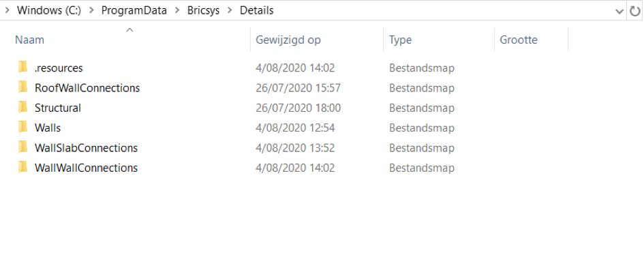Click the WallWallConnections folder icon
The height and width of the screenshot is (259, 644).
click(x=23, y=168)
